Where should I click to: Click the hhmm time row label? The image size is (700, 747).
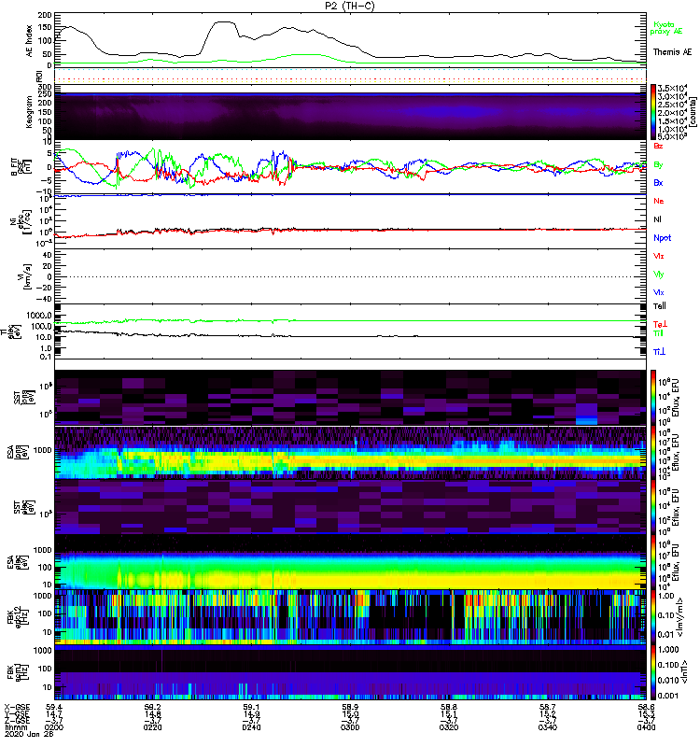pyautogui.click(x=14, y=727)
